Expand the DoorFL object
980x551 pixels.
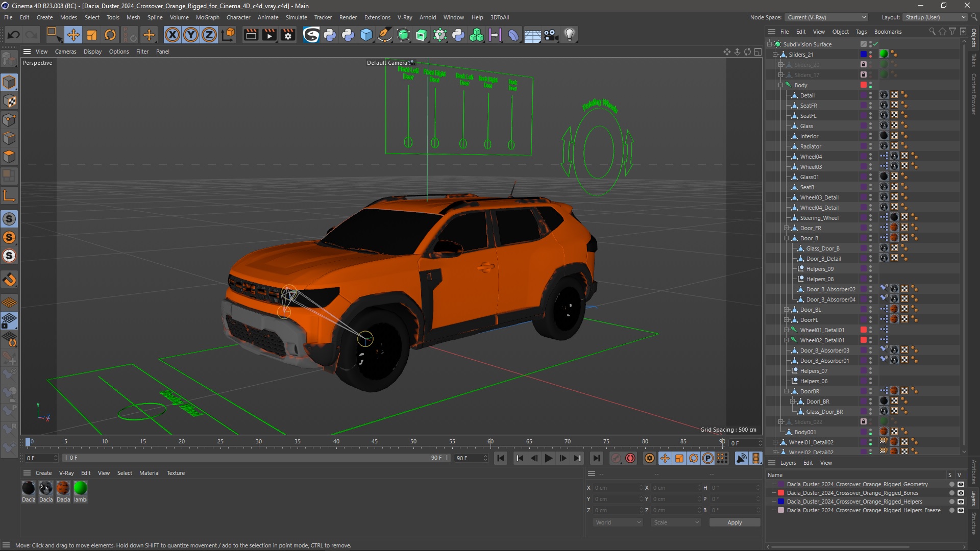787,320
